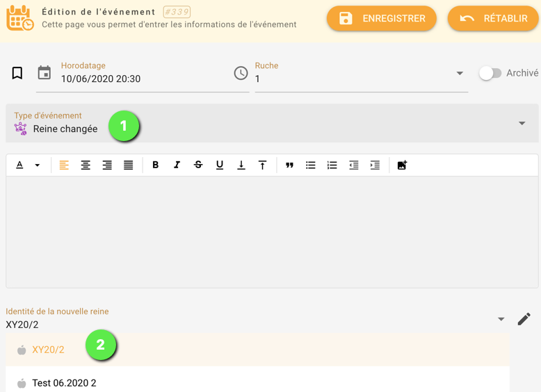Image resolution: width=541 pixels, height=392 pixels.
Task: Choose Test 06.2020 2 queen option
Action: [64, 383]
